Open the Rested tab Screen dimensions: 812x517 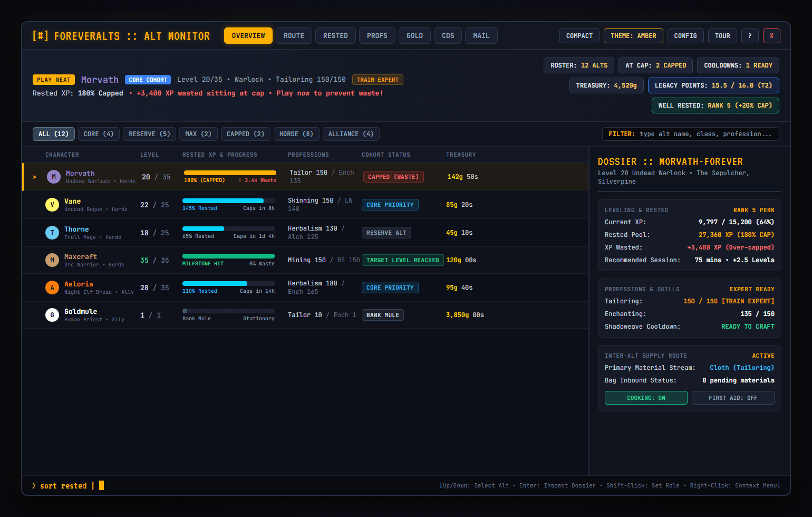[335, 36]
